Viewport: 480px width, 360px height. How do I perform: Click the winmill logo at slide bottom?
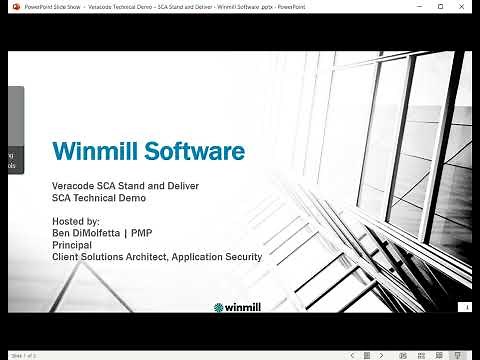click(x=237, y=307)
